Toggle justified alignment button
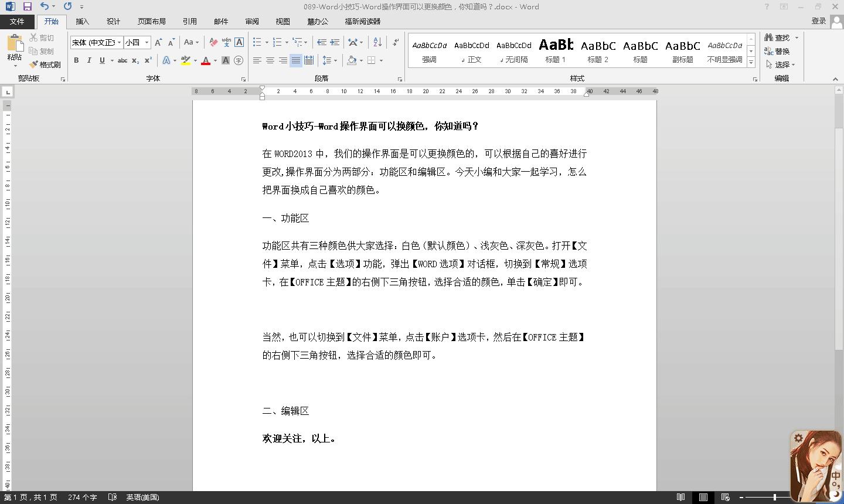Viewport: 844px width, 504px height. 296,60
